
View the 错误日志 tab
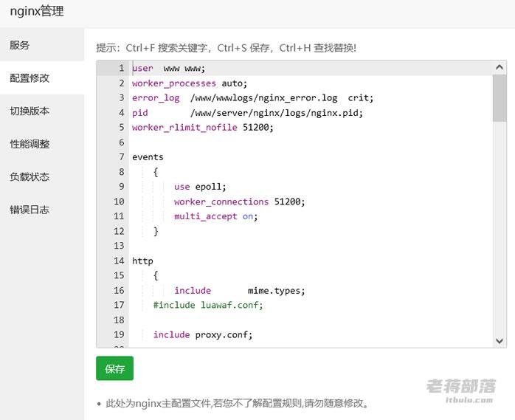click(30, 210)
